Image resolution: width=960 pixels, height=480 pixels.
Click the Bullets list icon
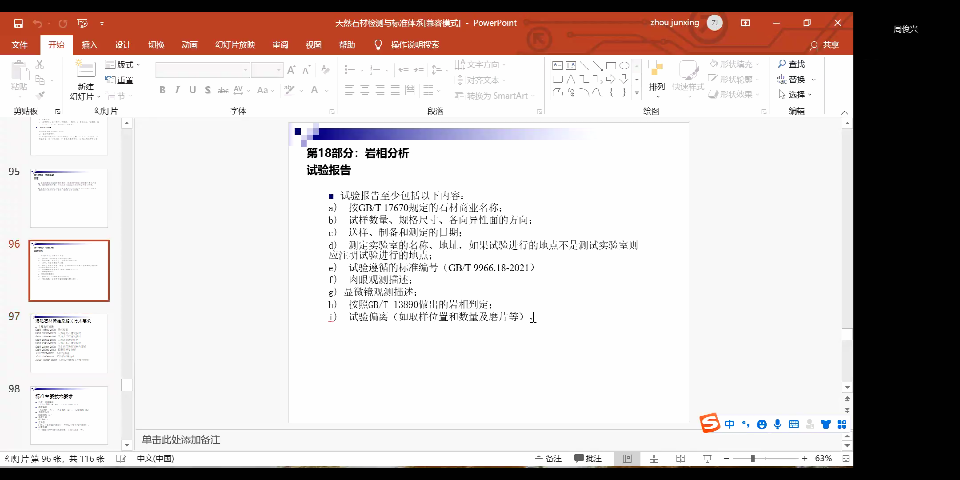(350, 70)
